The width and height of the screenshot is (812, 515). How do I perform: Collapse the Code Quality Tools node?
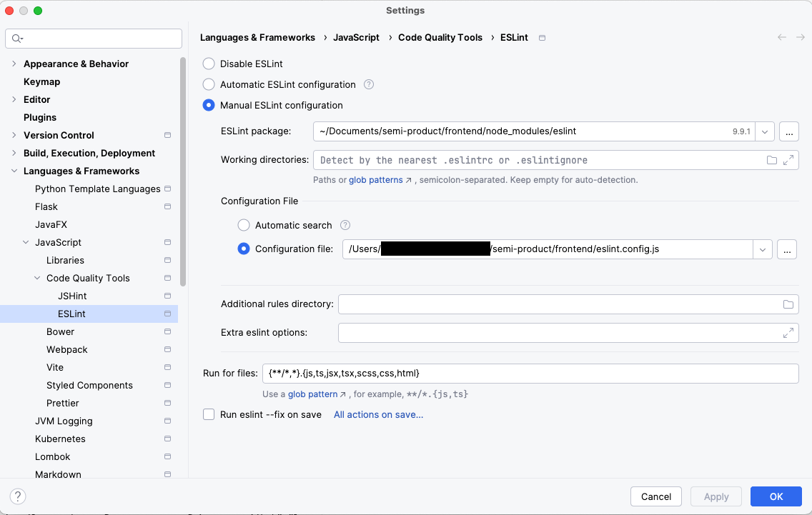pos(36,278)
